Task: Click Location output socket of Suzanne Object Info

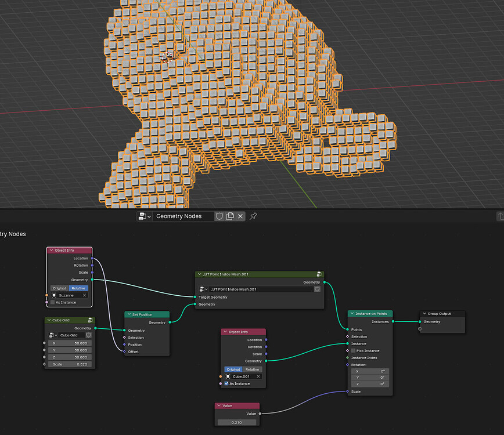Action: coord(92,259)
